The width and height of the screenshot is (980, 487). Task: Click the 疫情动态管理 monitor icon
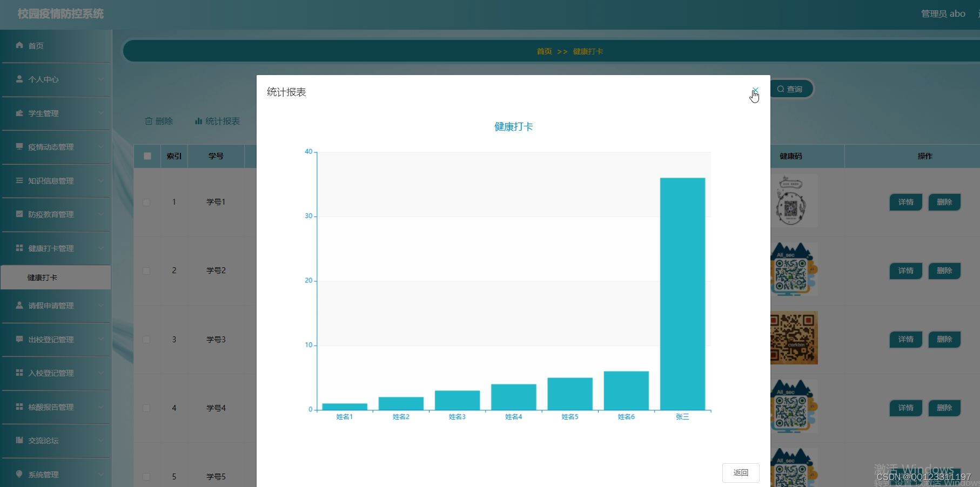coord(19,146)
